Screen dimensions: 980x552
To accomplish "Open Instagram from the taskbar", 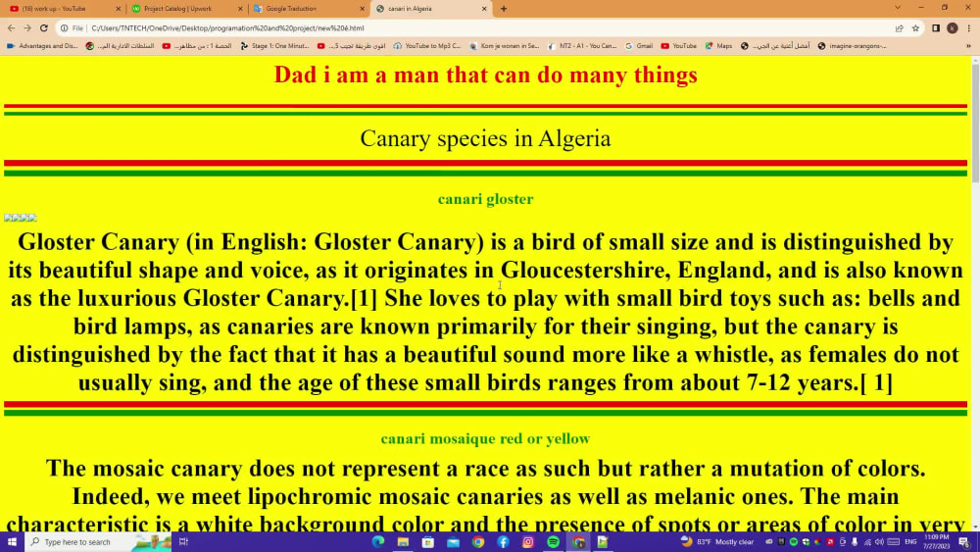I will coord(528,541).
